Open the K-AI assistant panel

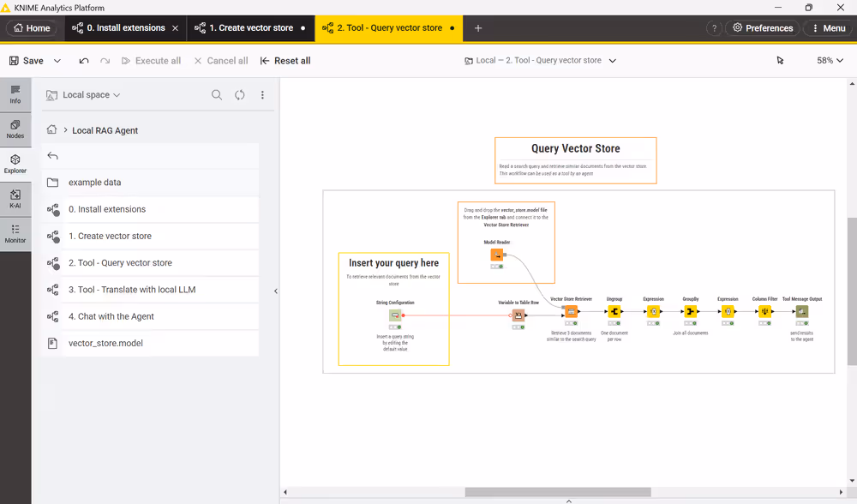tap(15, 199)
